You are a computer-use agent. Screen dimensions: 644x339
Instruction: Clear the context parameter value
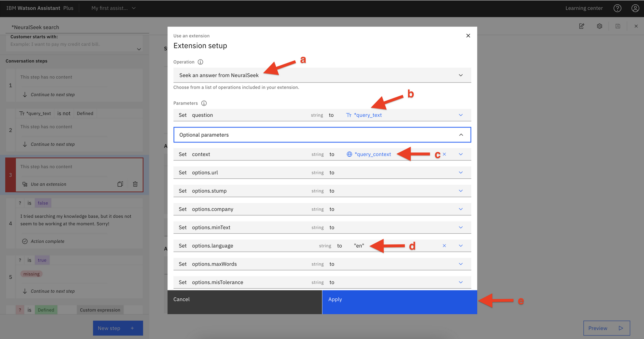tap(444, 154)
